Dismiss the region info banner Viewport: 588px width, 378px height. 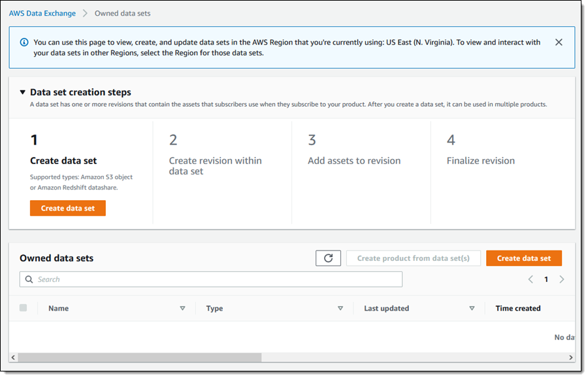tap(559, 42)
